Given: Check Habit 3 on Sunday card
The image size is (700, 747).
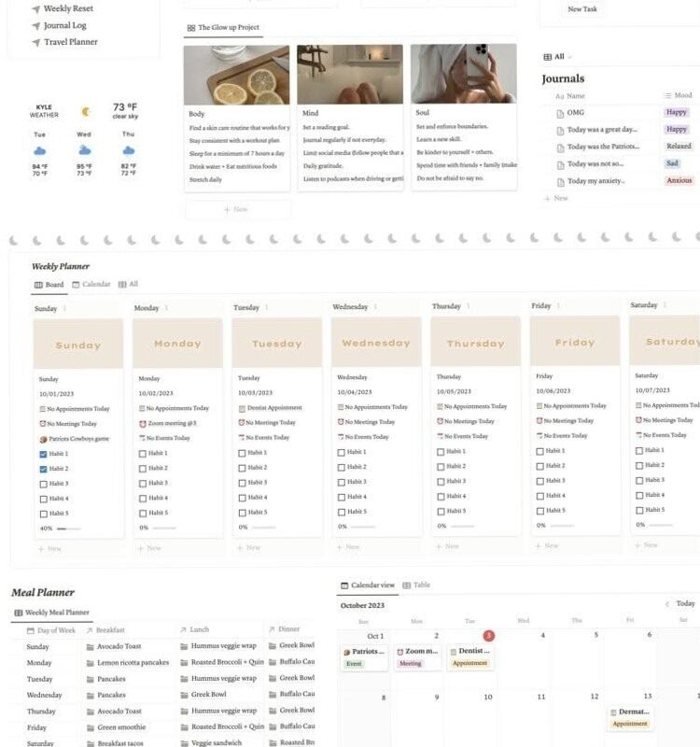Looking at the screenshot, I should point(43,484).
